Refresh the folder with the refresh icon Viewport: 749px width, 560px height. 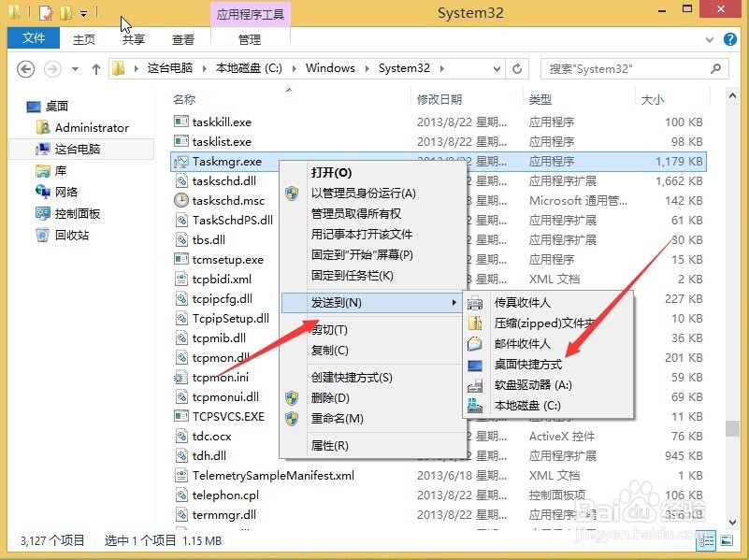(x=517, y=67)
